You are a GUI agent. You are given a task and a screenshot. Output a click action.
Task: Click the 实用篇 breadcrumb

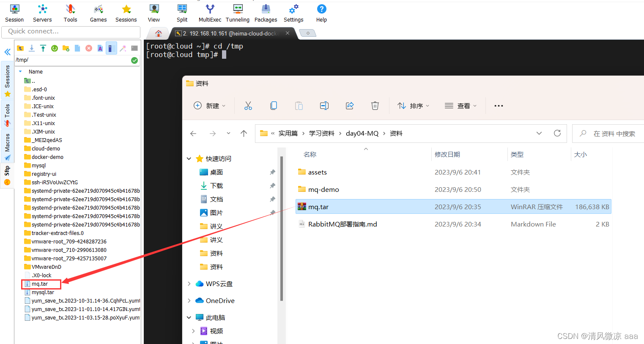click(288, 134)
